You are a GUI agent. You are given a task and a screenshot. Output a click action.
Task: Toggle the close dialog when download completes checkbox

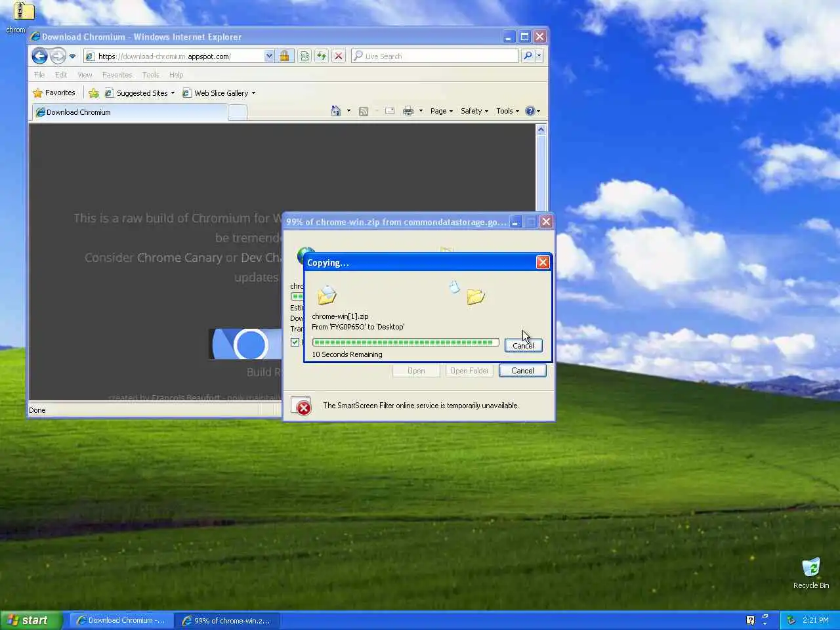pos(295,342)
